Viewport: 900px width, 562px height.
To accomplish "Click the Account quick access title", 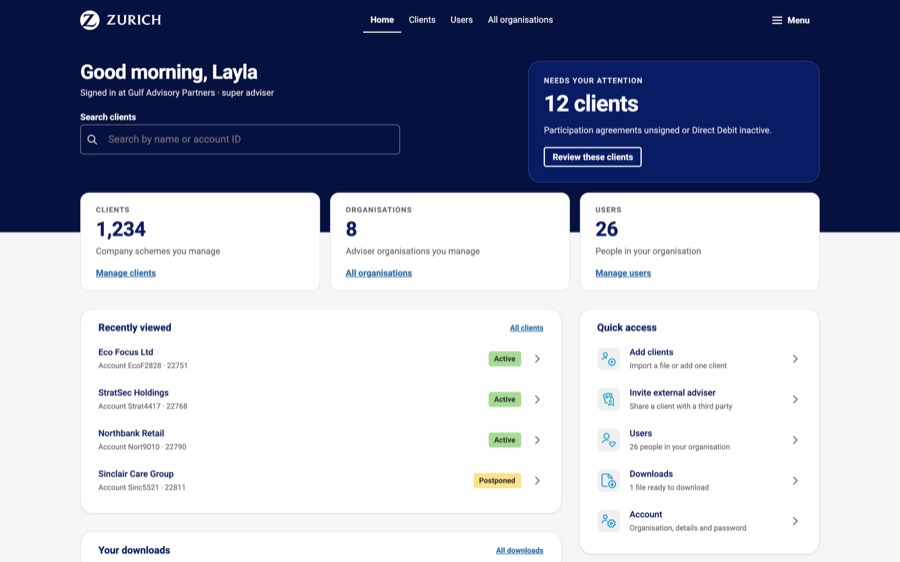I will tap(646, 514).
